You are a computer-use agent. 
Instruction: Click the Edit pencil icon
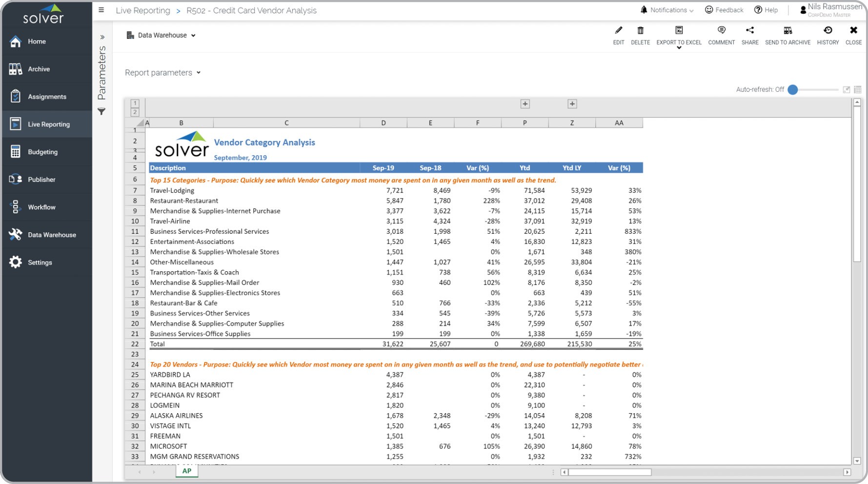pos(618,31)
